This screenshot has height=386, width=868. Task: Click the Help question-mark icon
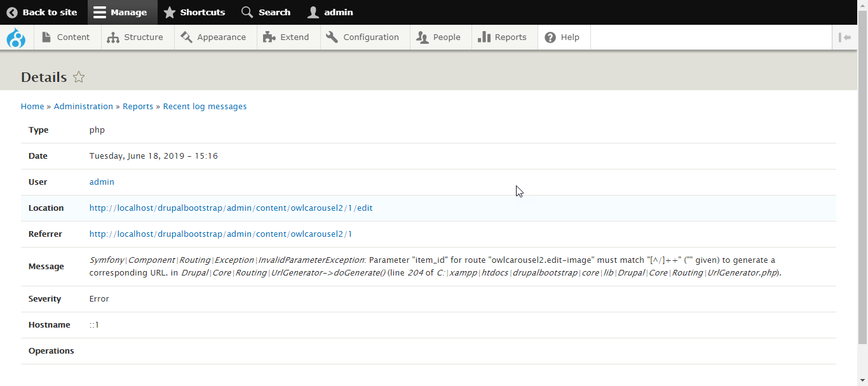[x=549, y=37]
